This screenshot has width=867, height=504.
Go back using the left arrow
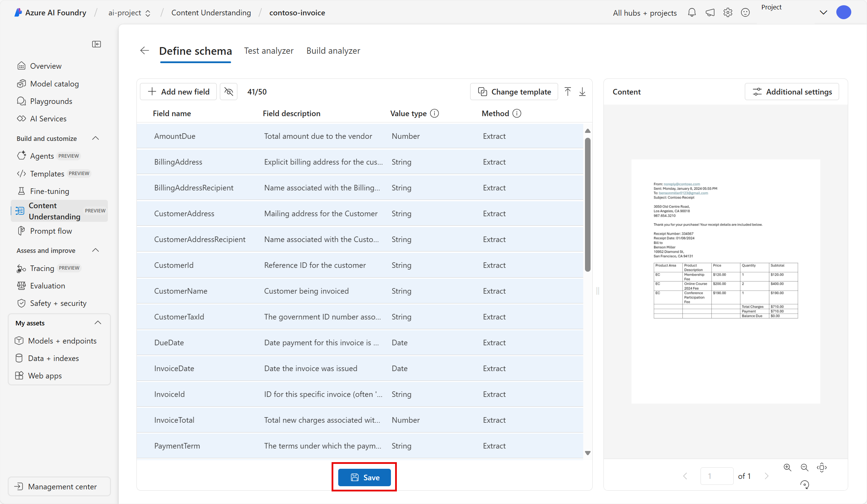click(144, 51)
